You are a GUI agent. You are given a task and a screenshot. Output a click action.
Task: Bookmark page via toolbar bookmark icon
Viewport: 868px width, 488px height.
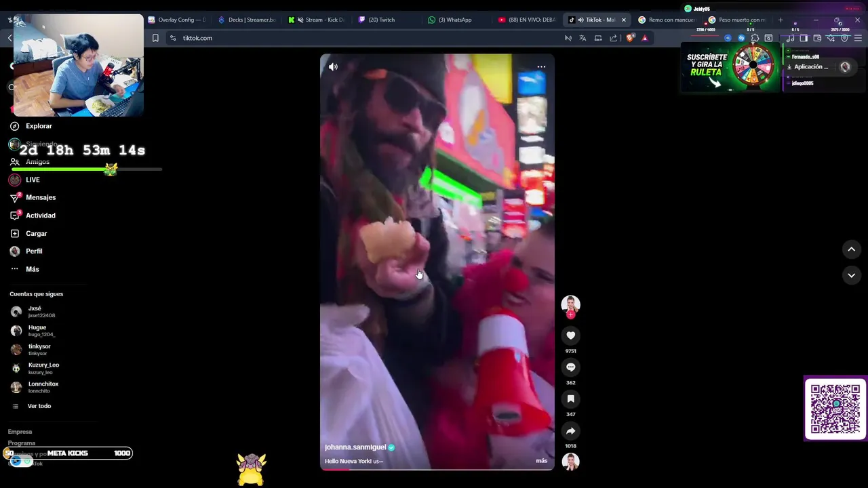[x=155, y=38]
